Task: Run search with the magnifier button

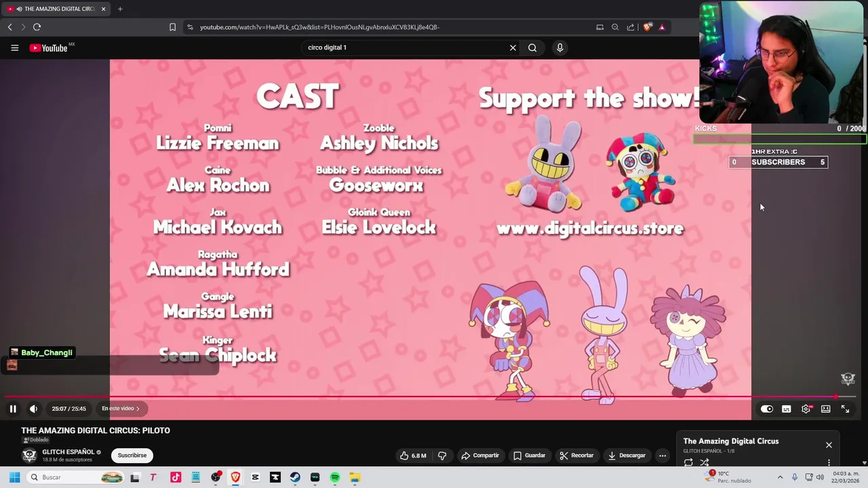Action: 532,47
